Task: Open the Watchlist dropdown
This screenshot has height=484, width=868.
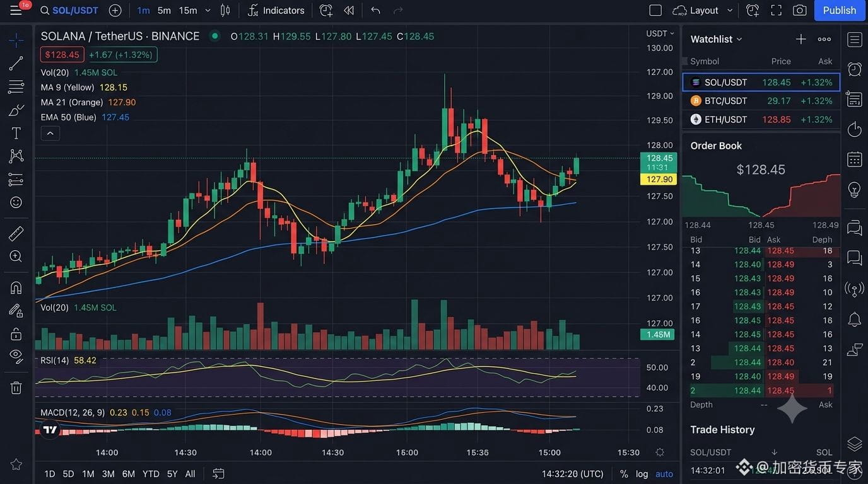Action: [717, 39]
